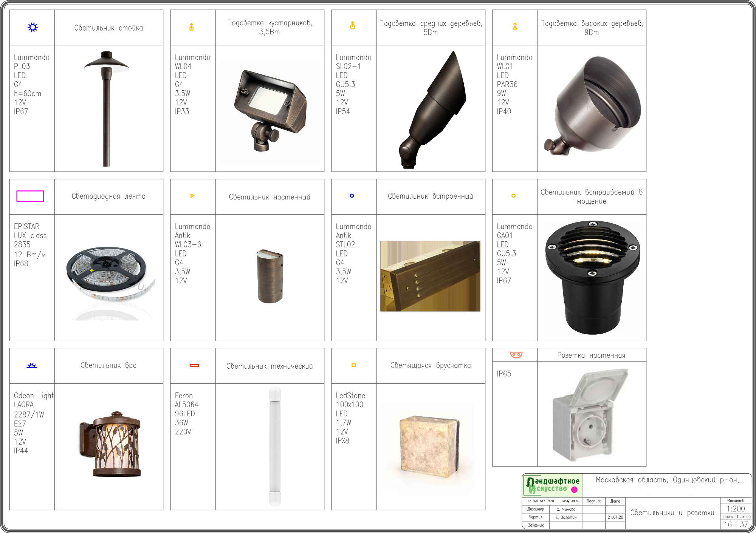Click the sheet title 'Светильники и розетки'
This screenshot has height=533, width=756.
click(x=672, y=513)
